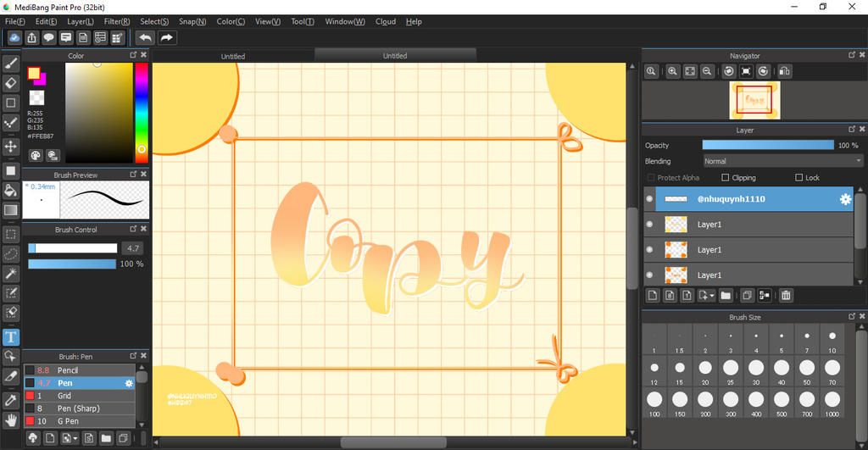Float the Color panel window
This screenshot has height=450, width=868.
click(133, 55)
